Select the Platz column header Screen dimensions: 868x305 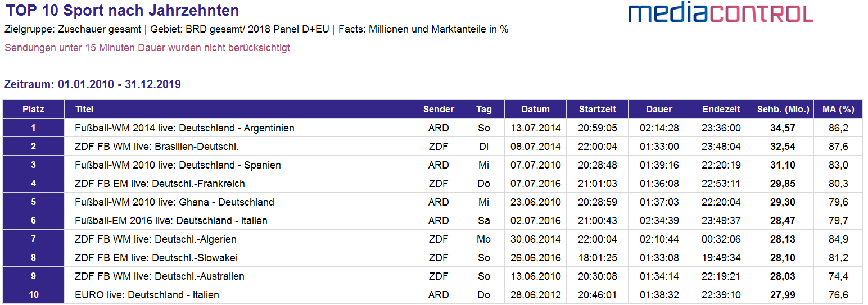click(x=33, y=109)
